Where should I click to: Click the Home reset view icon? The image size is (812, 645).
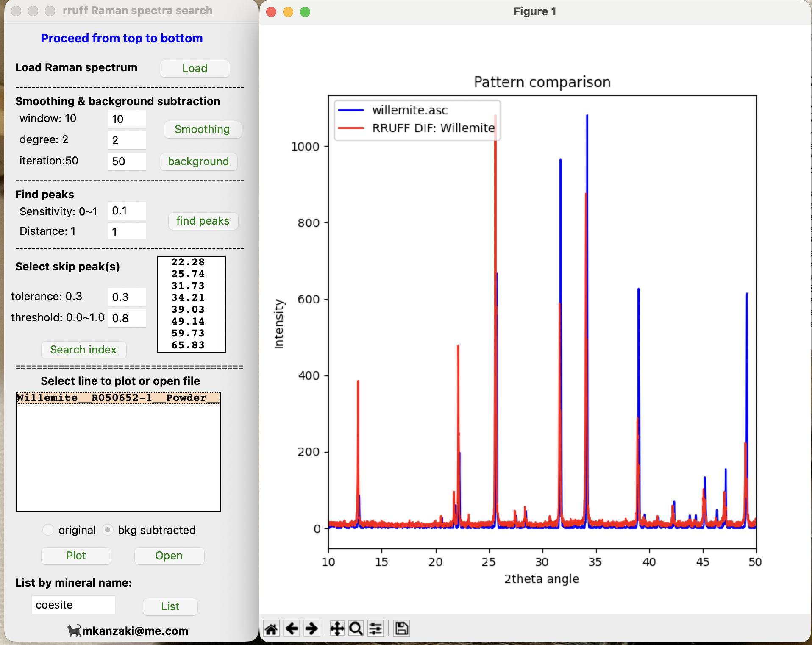271,628
